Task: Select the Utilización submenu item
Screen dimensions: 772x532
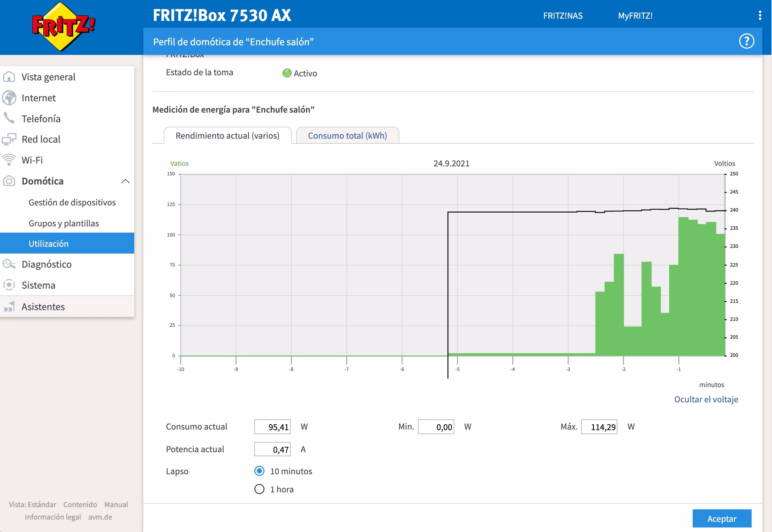Action: [67, 243]
